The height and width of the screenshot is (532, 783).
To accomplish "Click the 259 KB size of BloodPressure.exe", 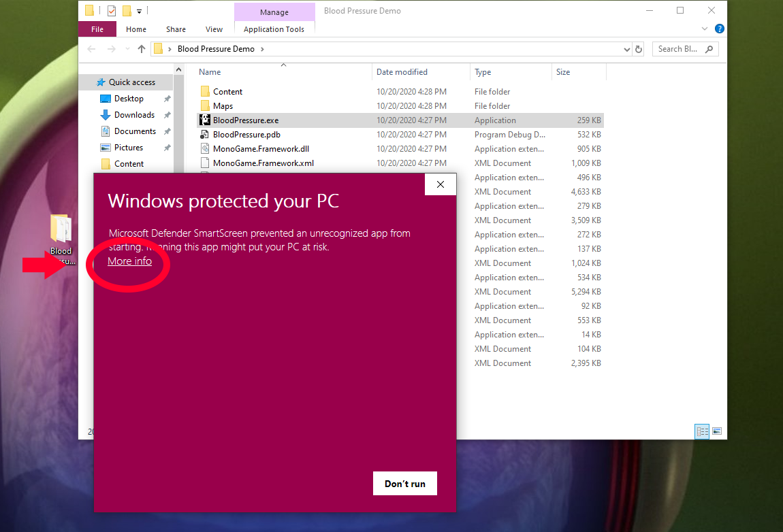I will 589,120.
